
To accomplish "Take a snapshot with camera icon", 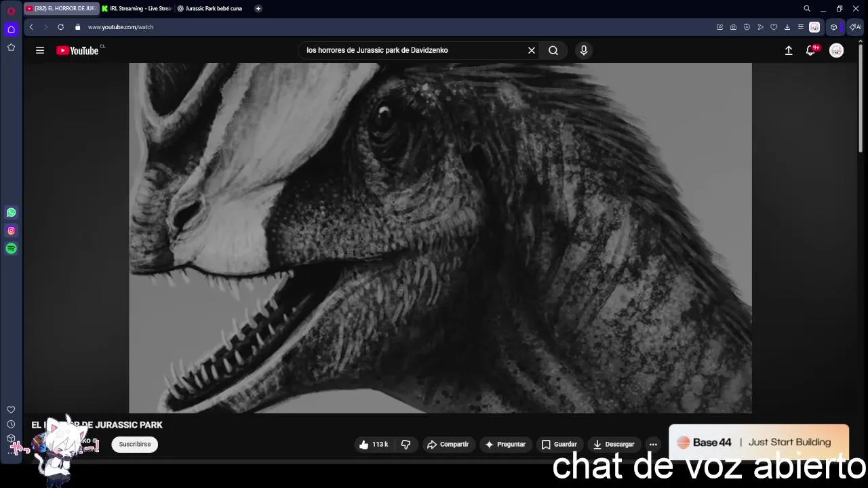I will [x=733, y=27].
